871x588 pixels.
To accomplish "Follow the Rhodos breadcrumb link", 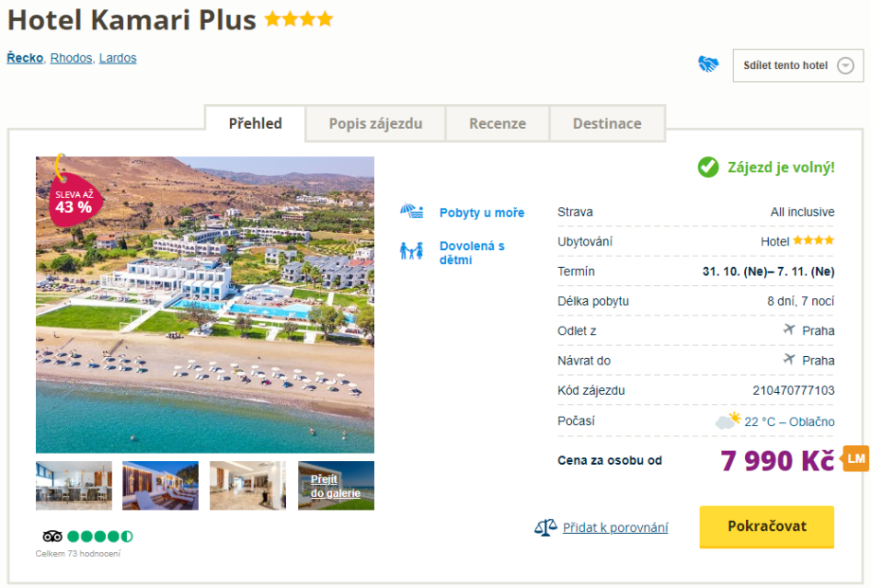I will (x=71, y=58).
